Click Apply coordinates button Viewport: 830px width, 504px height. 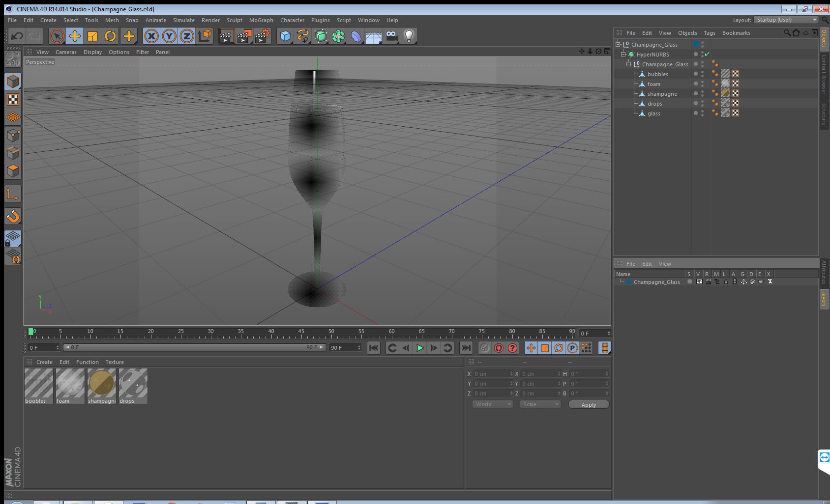pos(589,405)
